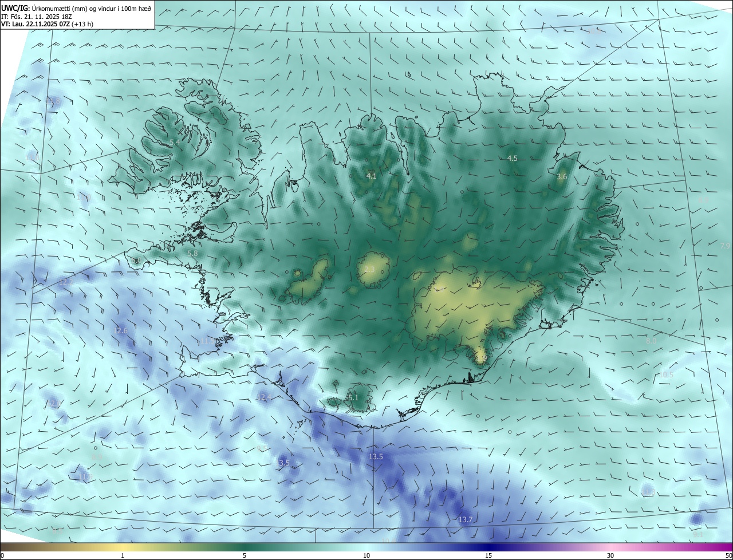The height and width of the screenshot is (560, 733).
Task: Click the map title 'Úrkomumætti (mm) og vindur í 100m hæð'
Action: pos(92,8)
